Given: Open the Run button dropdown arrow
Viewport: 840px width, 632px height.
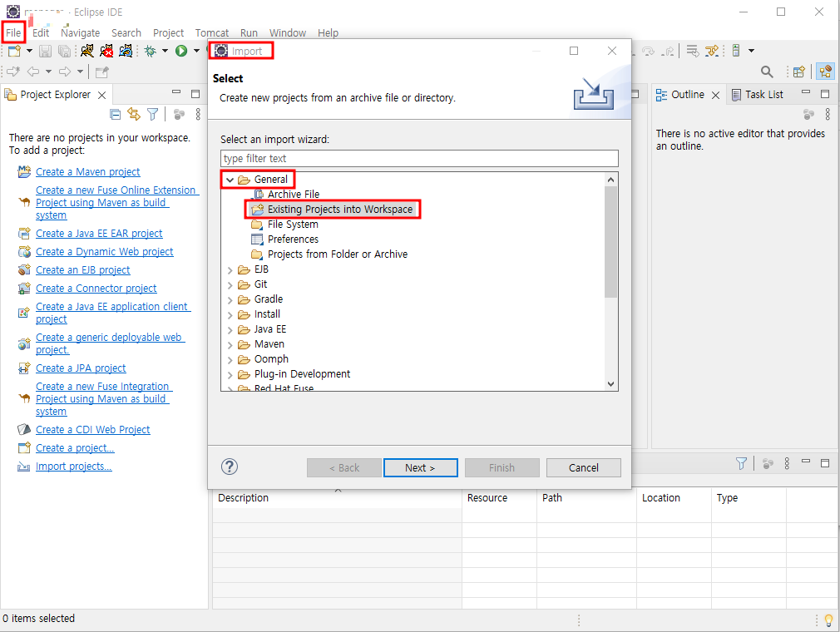Looking at the screenshot, I should 196,51.
